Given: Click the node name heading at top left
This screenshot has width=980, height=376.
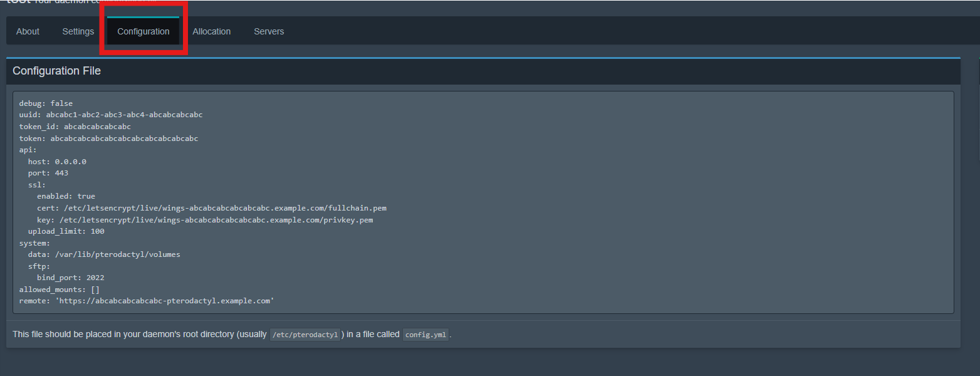Looking at the screenshot, I should pyautogui.click(x=19, y=3).
